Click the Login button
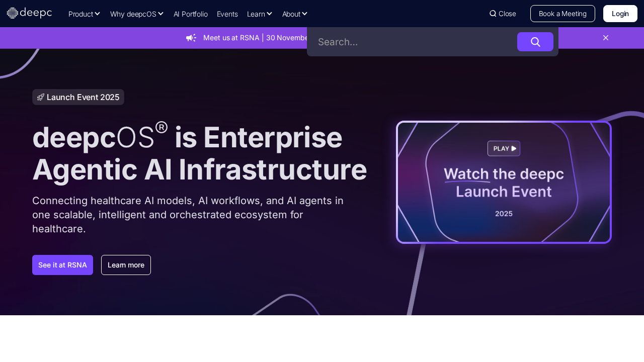644x362 pixels. click(x=620, y=14)
